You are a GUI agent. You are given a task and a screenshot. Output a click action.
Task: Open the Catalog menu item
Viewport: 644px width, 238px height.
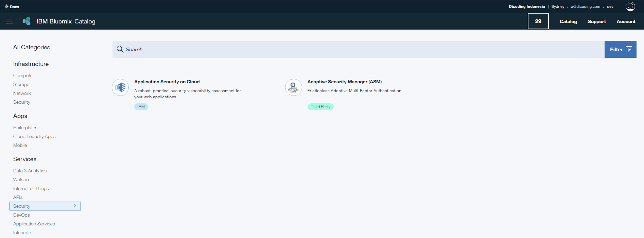click(568, 21)
